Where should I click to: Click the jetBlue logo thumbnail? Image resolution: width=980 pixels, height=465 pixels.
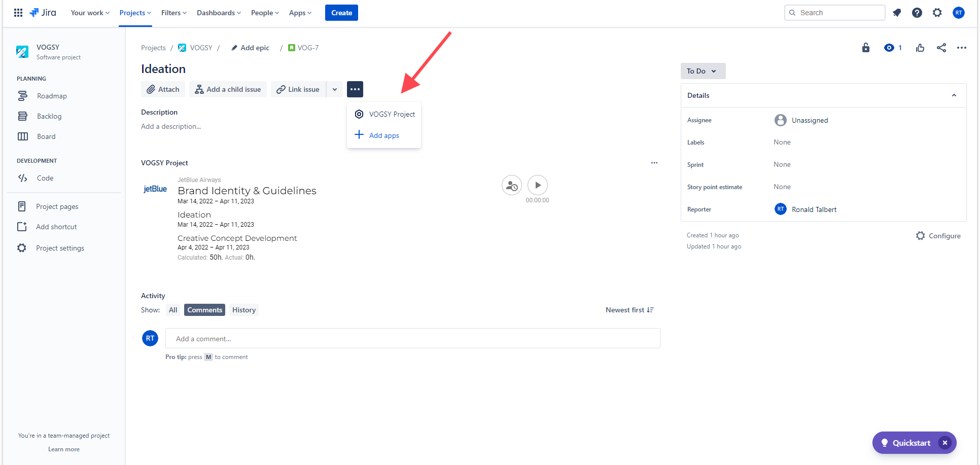(155, 189)
